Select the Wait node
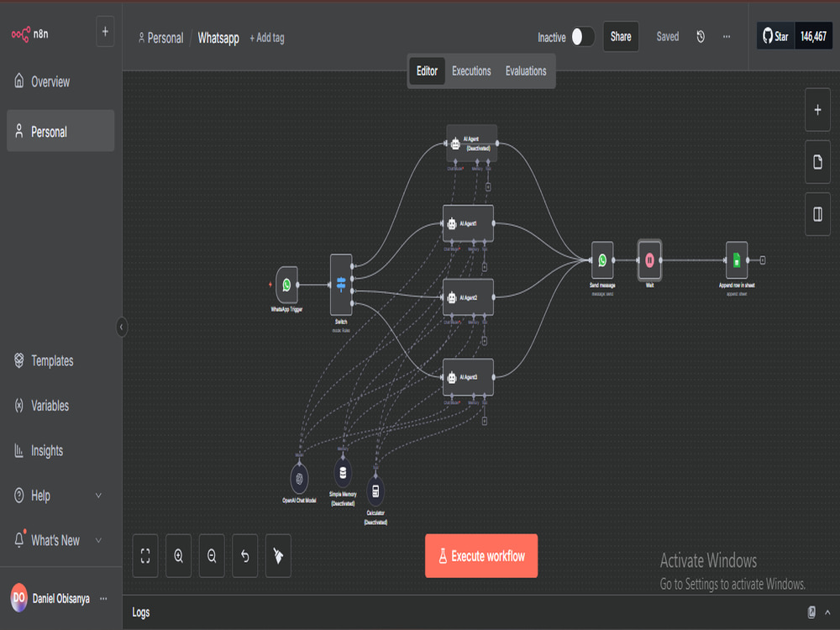This screenshot has width=840, height=630. click(649, 260)
